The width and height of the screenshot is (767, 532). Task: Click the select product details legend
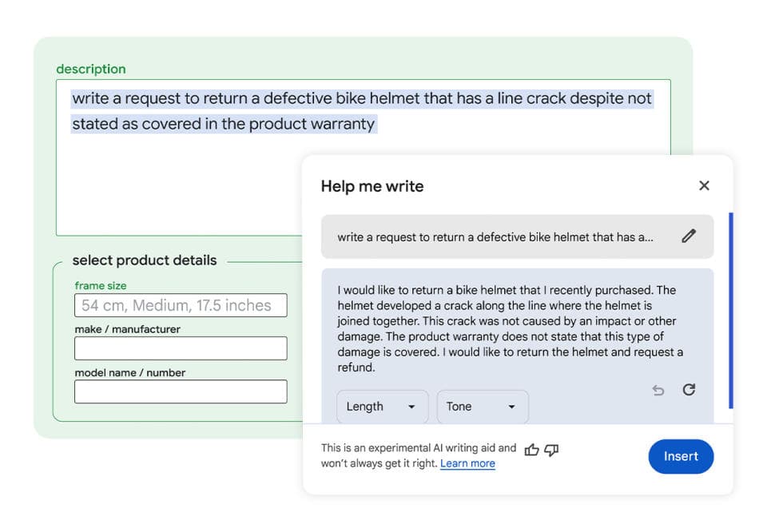click(145, 260)
